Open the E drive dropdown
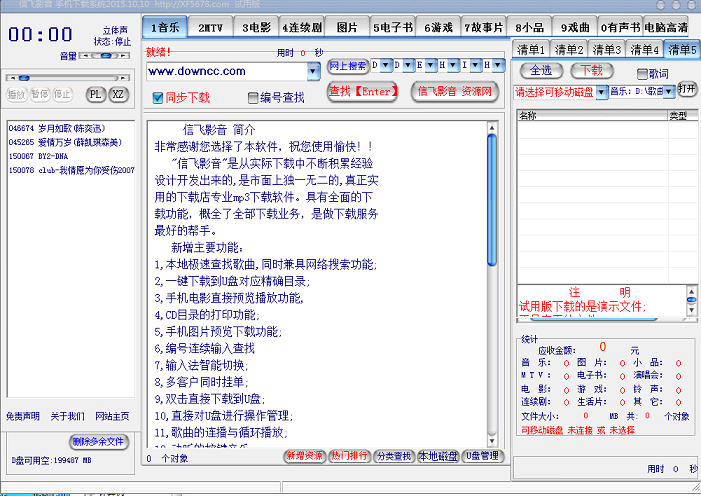The image size is (701, 496). [431, 65]
